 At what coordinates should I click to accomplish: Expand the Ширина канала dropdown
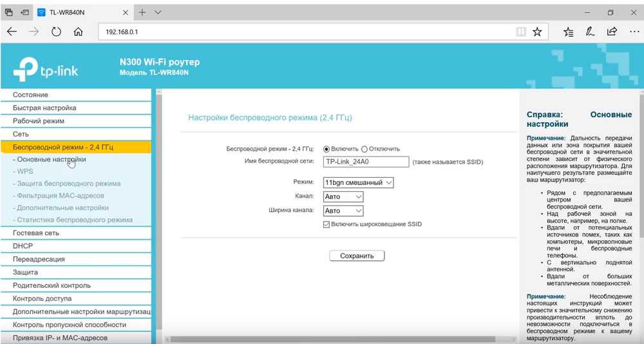[x=343, y=211]
